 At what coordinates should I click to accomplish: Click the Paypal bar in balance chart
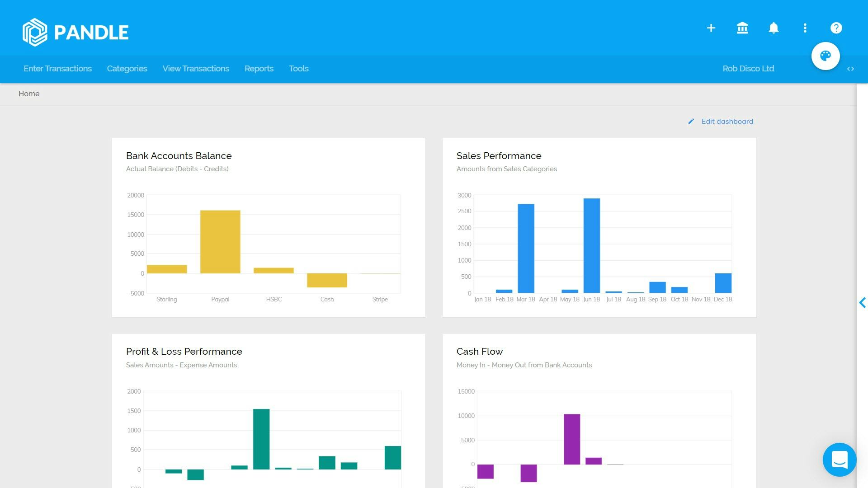point(220,242)
